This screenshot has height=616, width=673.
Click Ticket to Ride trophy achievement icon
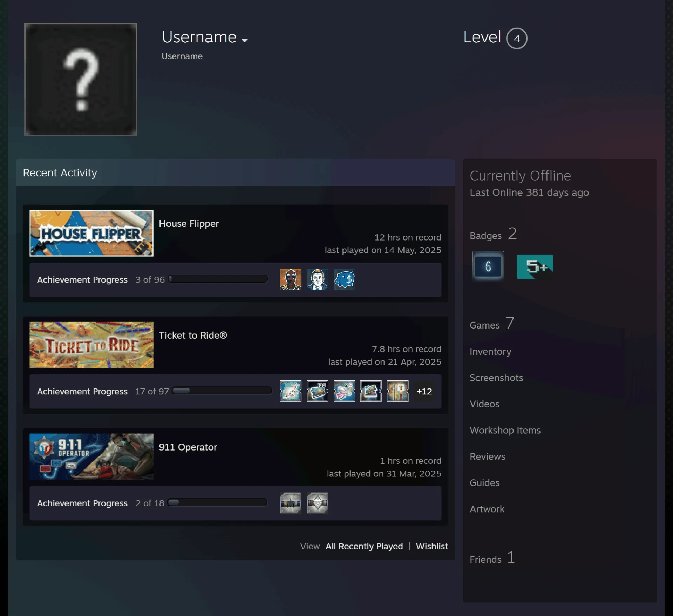tap(398, 391)
